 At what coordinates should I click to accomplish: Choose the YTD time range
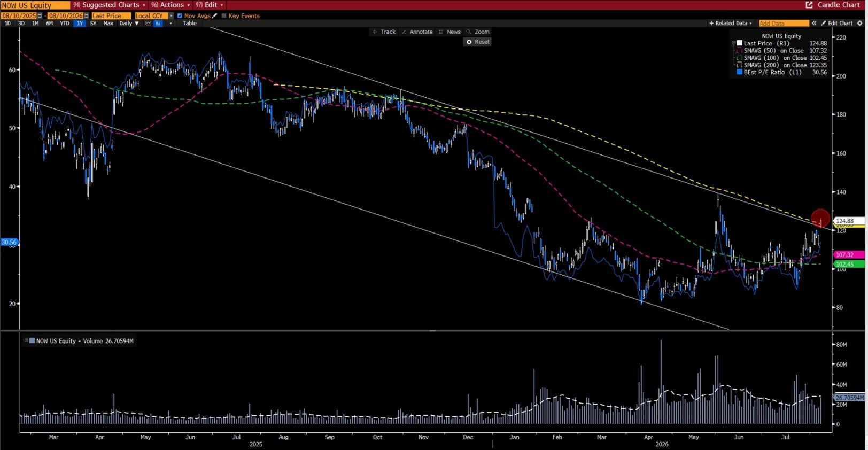point(65,24)
